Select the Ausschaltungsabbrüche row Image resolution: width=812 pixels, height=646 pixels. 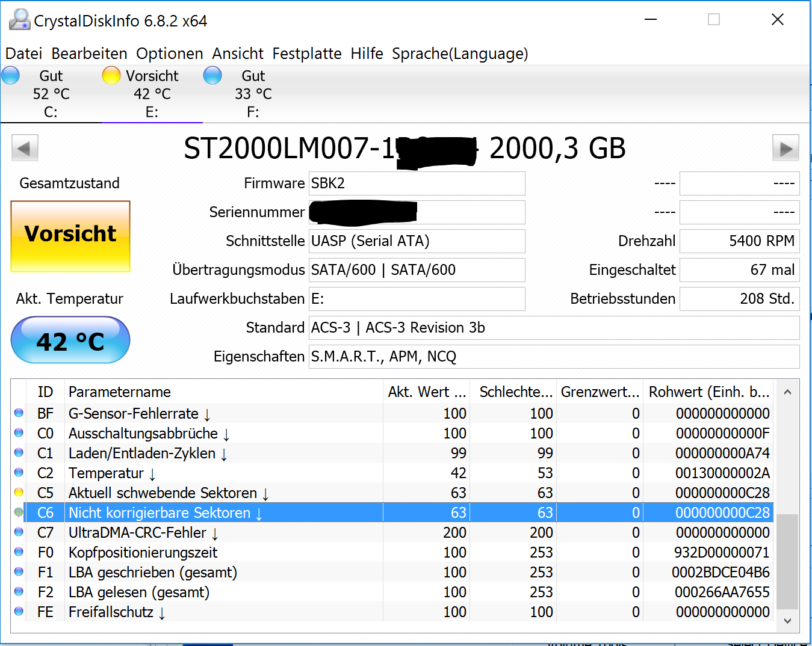(393, 434)
